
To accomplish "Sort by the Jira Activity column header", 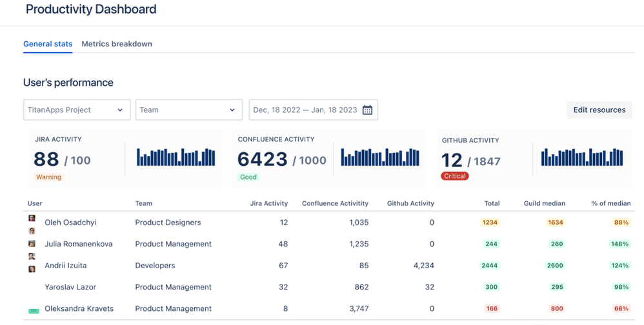I will click(268, 203).
